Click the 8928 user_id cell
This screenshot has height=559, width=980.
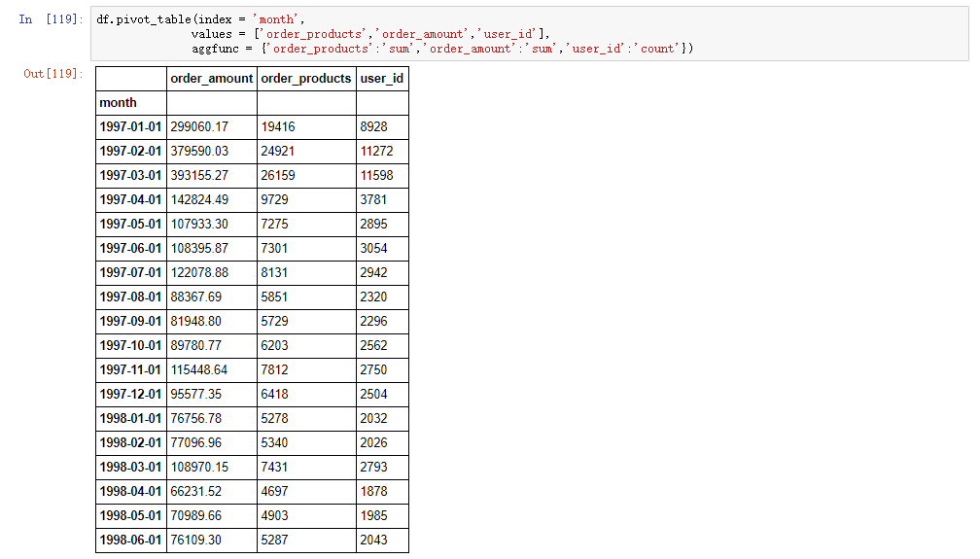click(382, 127)
